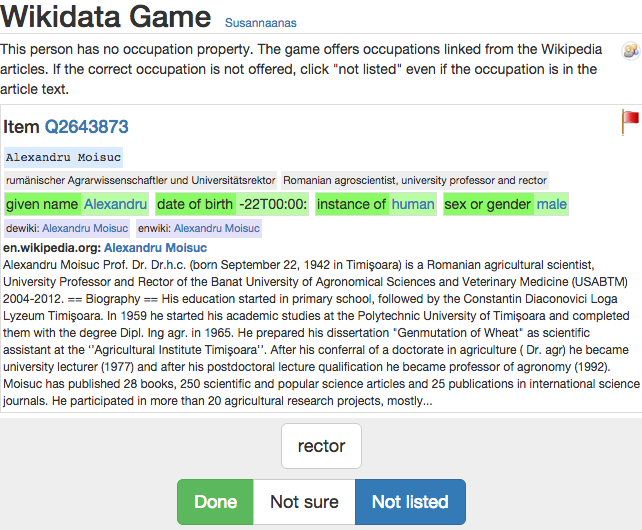Click the red flag icon

point(630,121)
